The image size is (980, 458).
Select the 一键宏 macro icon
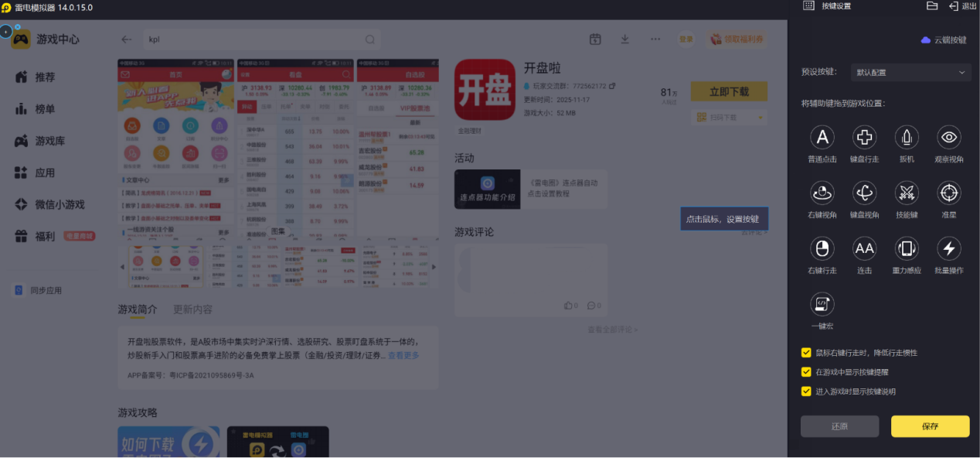[x=822, y=304]
